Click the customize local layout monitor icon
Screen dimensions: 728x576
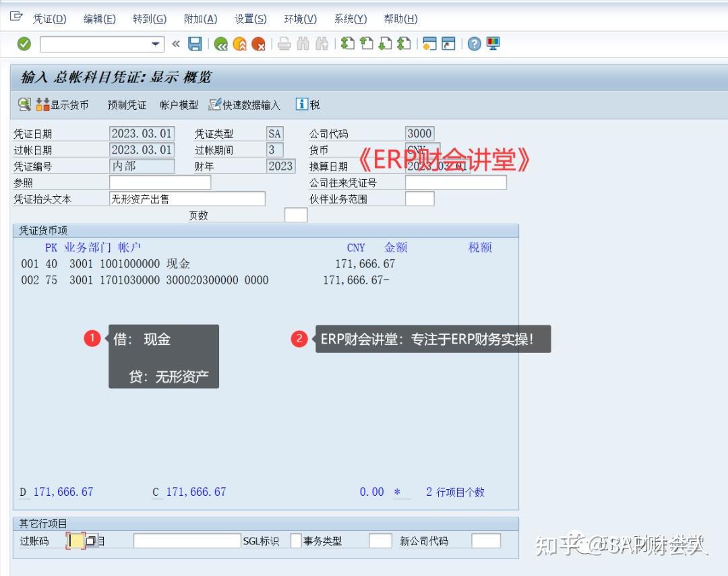[494, 43]
